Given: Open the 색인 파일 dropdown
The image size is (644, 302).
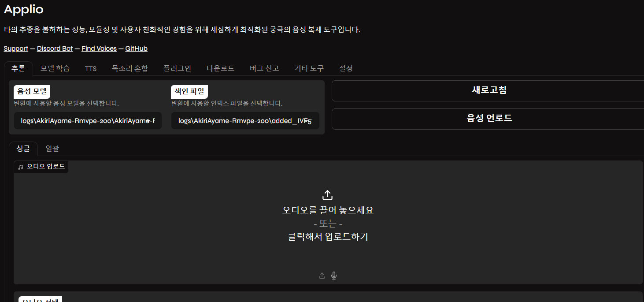Looking at the screenshot, I should click(245, 120).
